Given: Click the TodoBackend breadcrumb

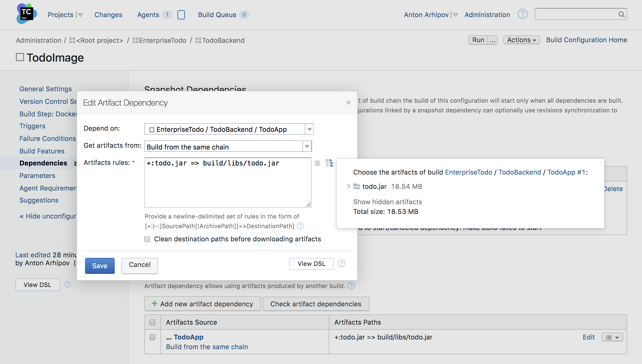Looking at the screenshot, I should tap(223, 41).
